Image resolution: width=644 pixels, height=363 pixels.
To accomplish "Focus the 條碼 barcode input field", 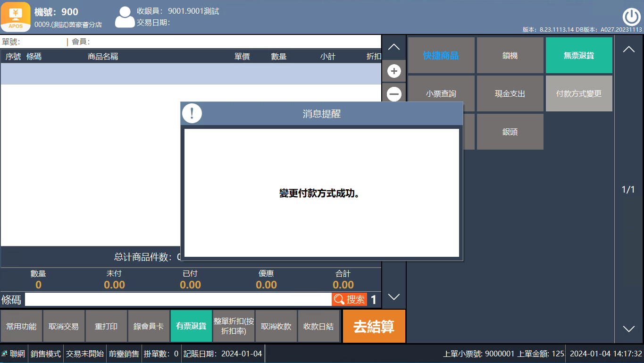I will (x=178, y=299).
